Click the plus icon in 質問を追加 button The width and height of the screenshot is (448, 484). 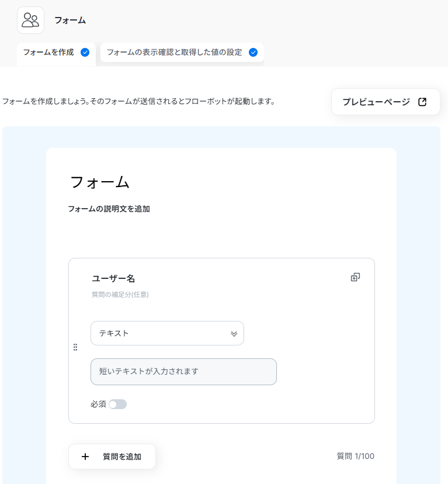tap(85, 457)
